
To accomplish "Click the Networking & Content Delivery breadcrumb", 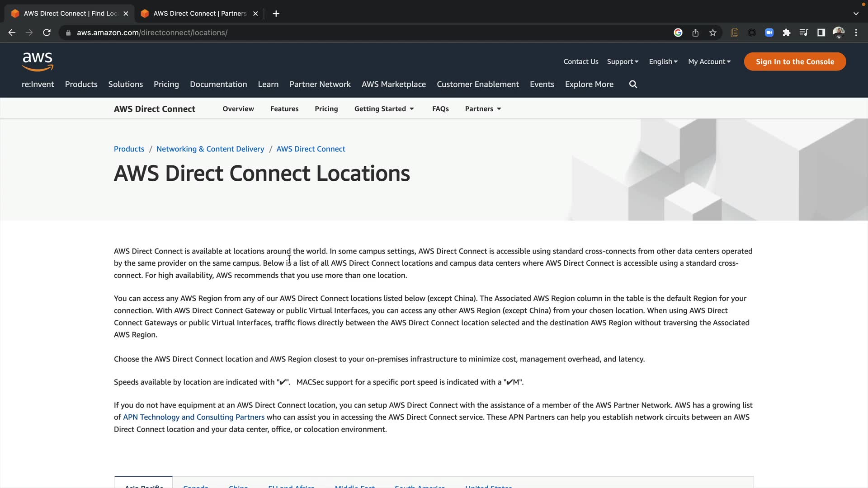I will coord(210,149).
